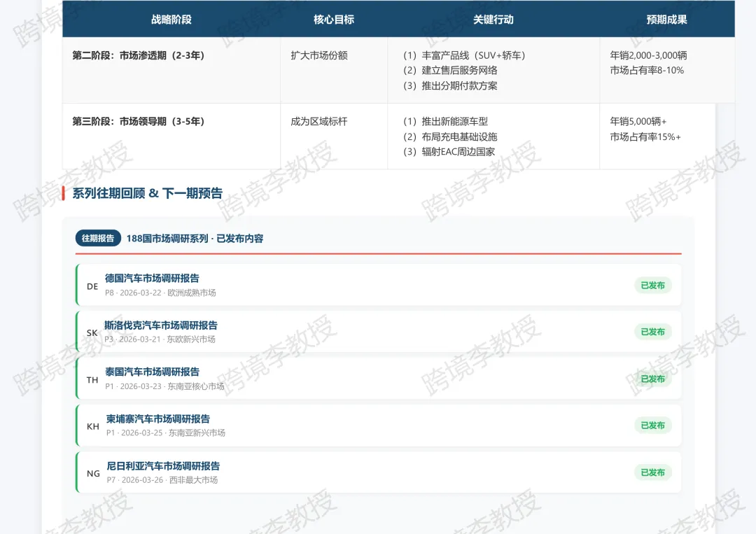Click 战略阶段 column header
756x534 pixels.
coord(171,20)
